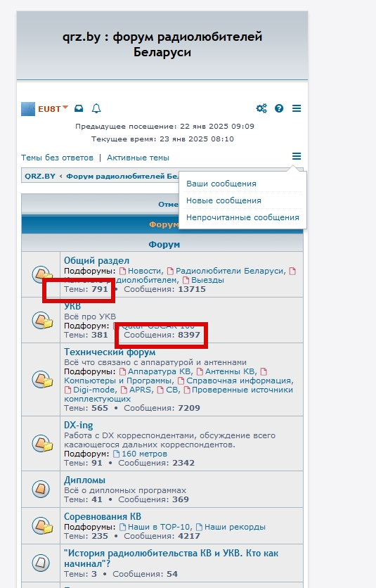
Task: Click DX-ing message count 2342
Action: coord(183,463)
